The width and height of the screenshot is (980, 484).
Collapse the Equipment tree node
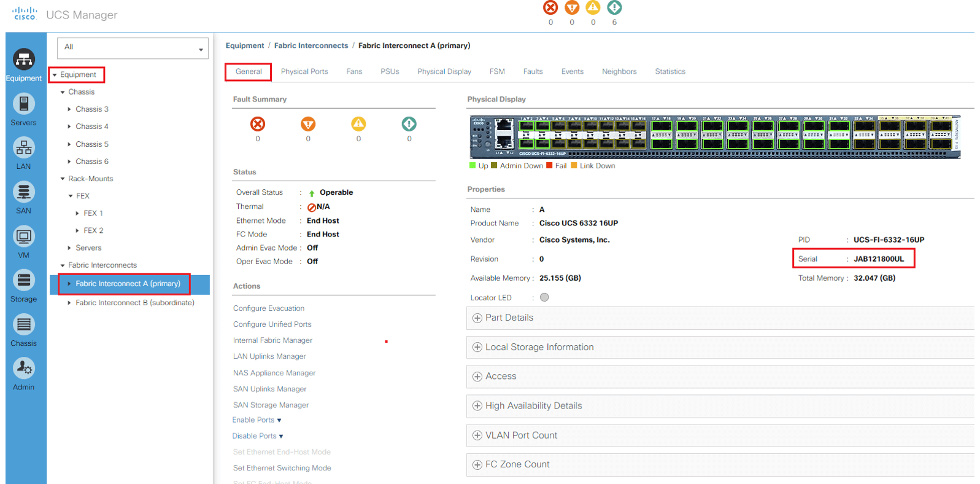55,75
